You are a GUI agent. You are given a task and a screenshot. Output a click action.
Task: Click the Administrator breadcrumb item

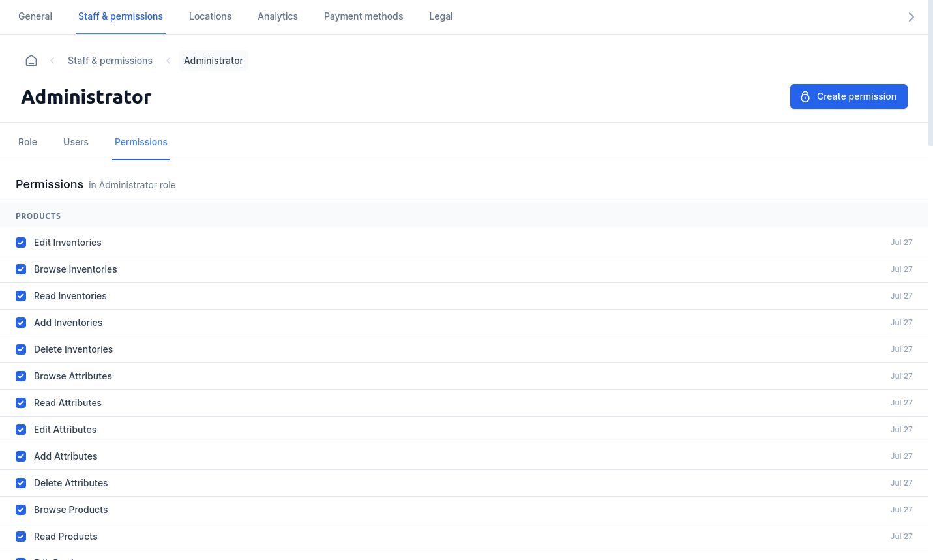click(x=213, y=61)
